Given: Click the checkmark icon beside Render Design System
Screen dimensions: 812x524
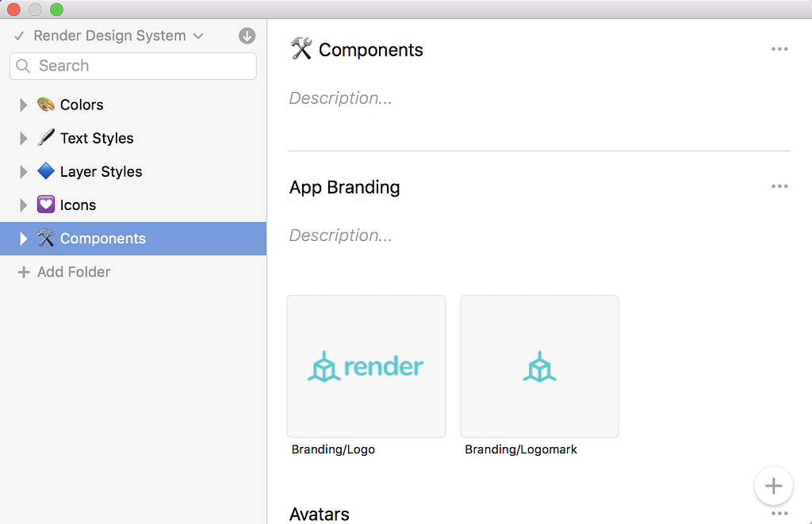Looking at the screenshot, I should click(19, 36).
